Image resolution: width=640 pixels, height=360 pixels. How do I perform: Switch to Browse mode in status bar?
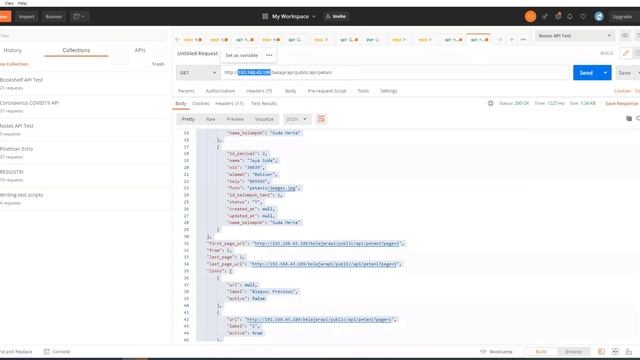573,351
